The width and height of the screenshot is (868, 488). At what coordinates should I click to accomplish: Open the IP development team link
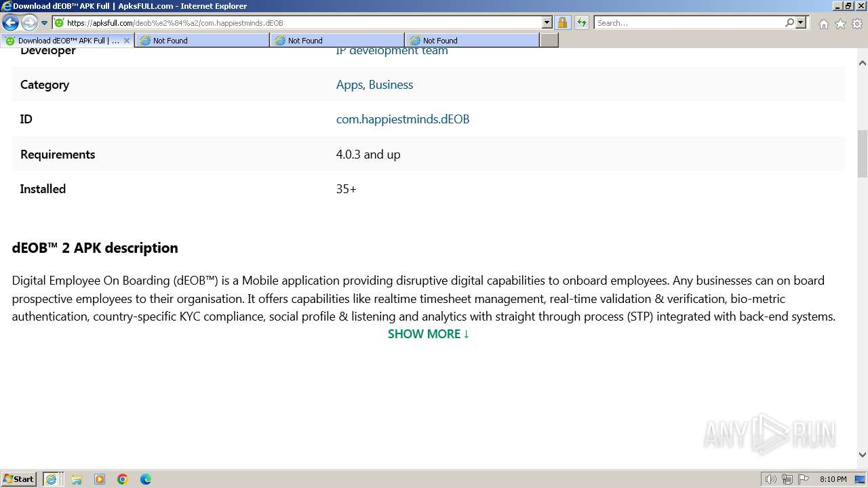(x=392, y=50)
